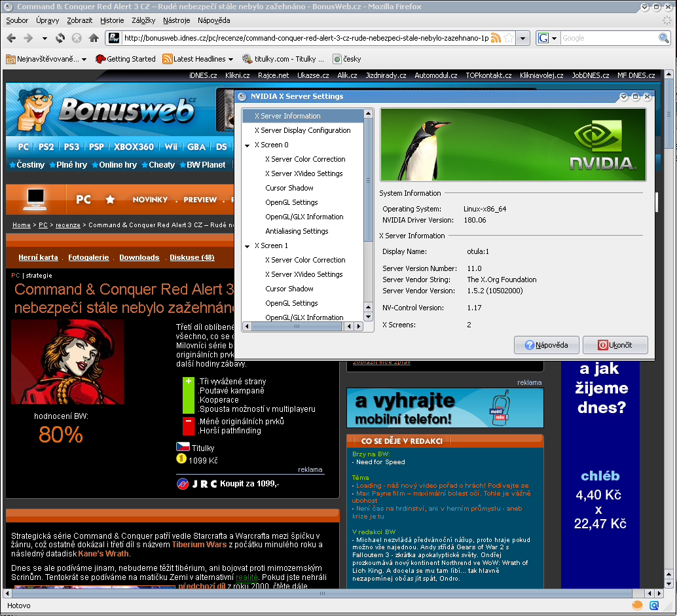This screenshot has width=677, height=616.
Task: Open the Záložky menu
Action: [143, 20]
